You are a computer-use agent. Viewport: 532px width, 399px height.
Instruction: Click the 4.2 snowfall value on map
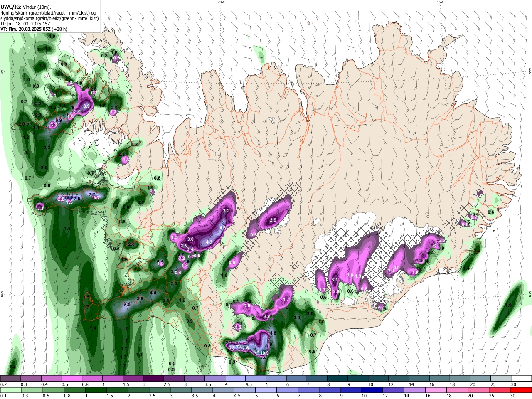tap(209, 242)
